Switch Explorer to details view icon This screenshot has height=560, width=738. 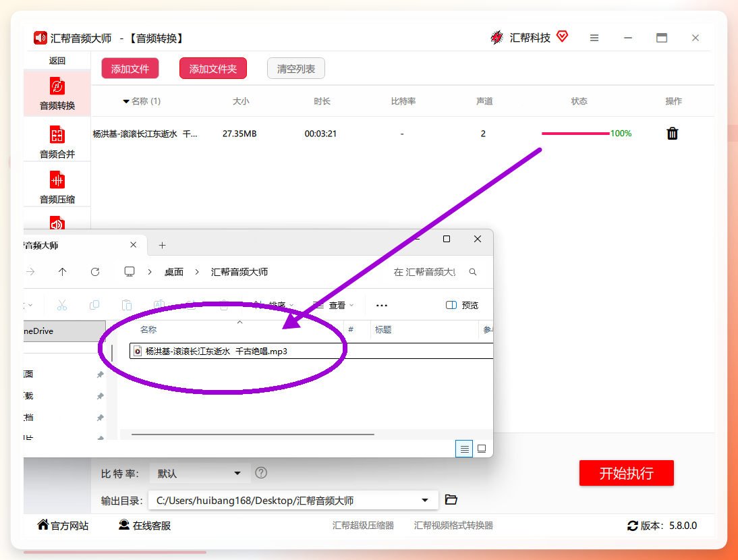pos(464,449)
